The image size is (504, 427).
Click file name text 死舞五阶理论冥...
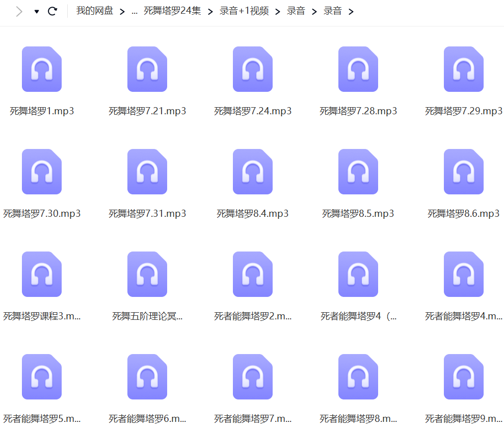[x=147, y=317]
